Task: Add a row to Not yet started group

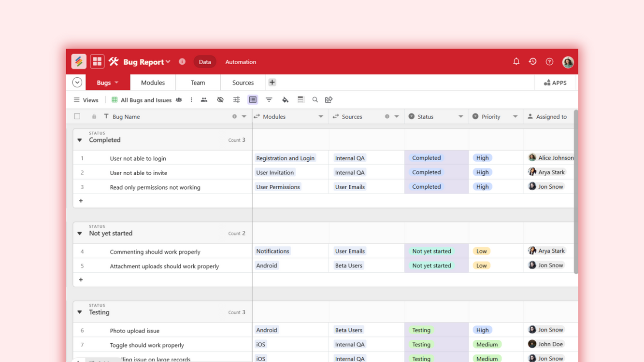Action: coord(81,280)
